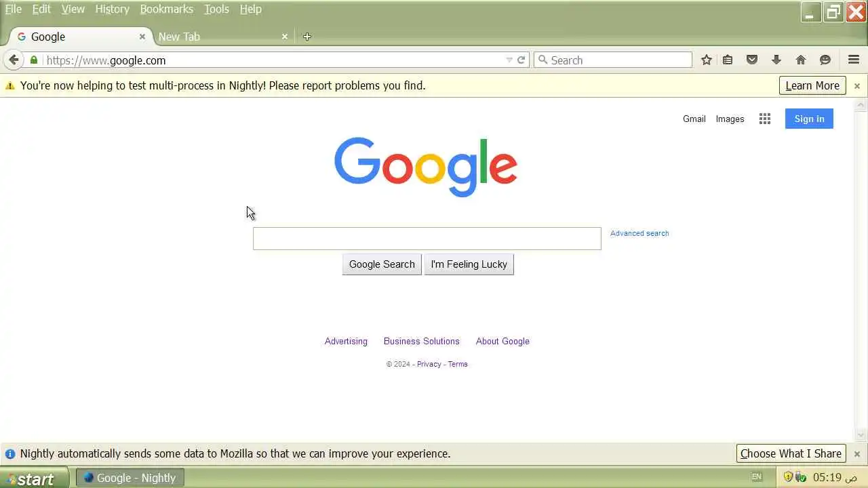Dismiss the multi-process notification bar
868x488 pixels.
(857, 86)
